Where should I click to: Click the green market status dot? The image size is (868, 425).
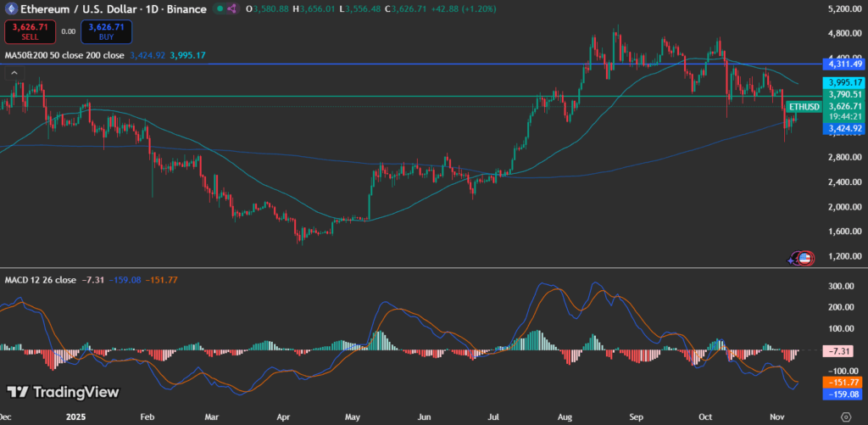219,8
